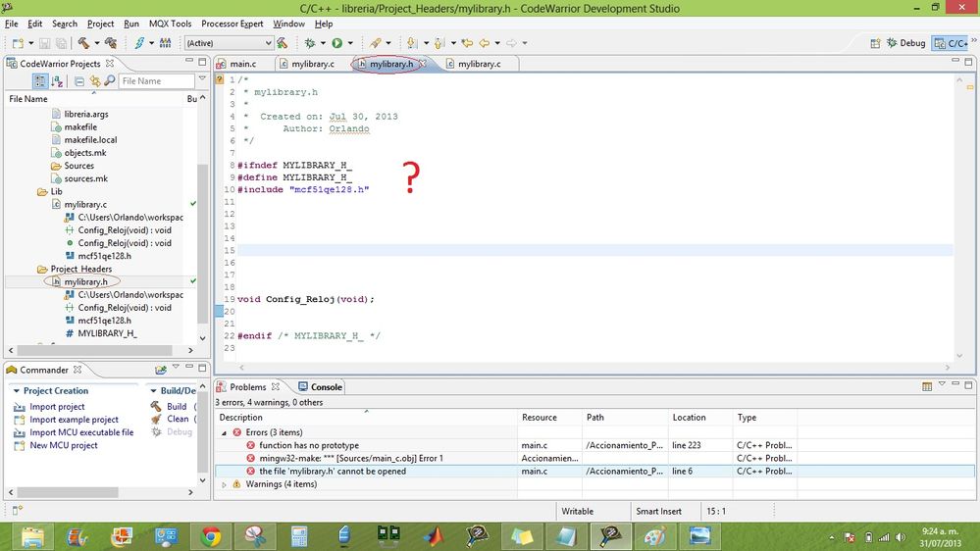The width and height of the screenshot is (980, 551).
Task: Click the Next Annotation toolbar icon
Action: [x=412, y=43]
